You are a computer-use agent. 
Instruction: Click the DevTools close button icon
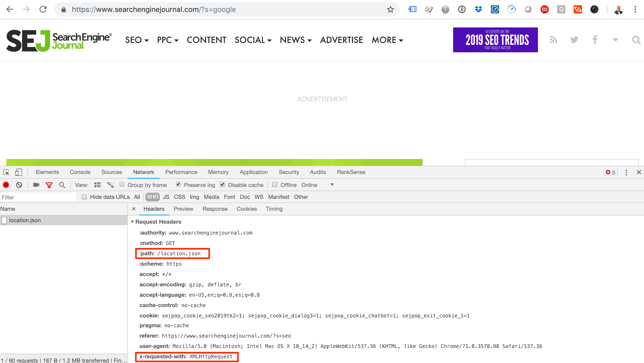(x=639, y=172)
